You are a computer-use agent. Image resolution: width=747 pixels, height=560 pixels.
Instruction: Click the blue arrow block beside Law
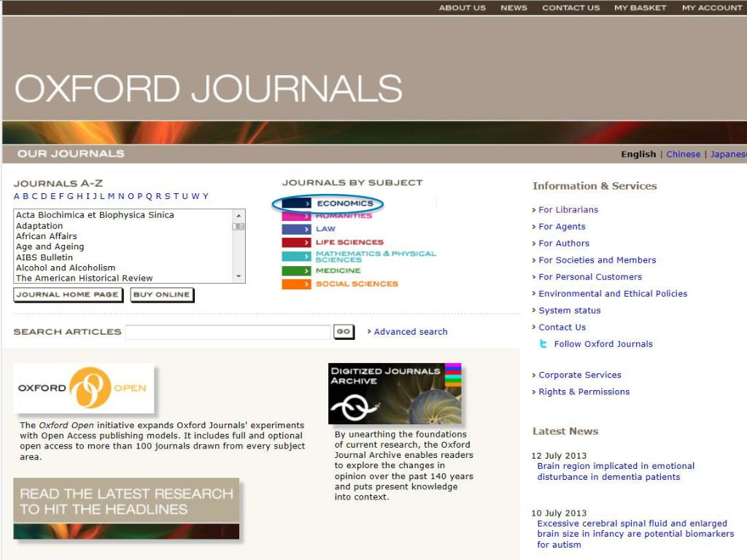click(x=296, y=229)
